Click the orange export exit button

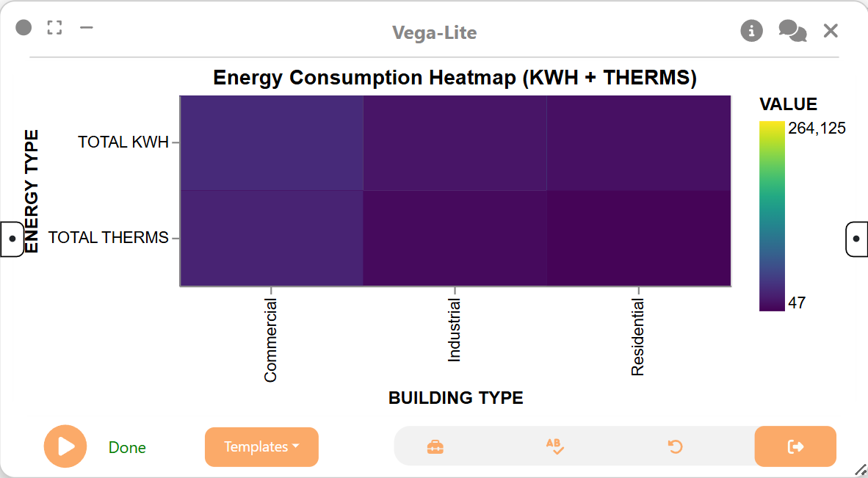coord(795,446)
